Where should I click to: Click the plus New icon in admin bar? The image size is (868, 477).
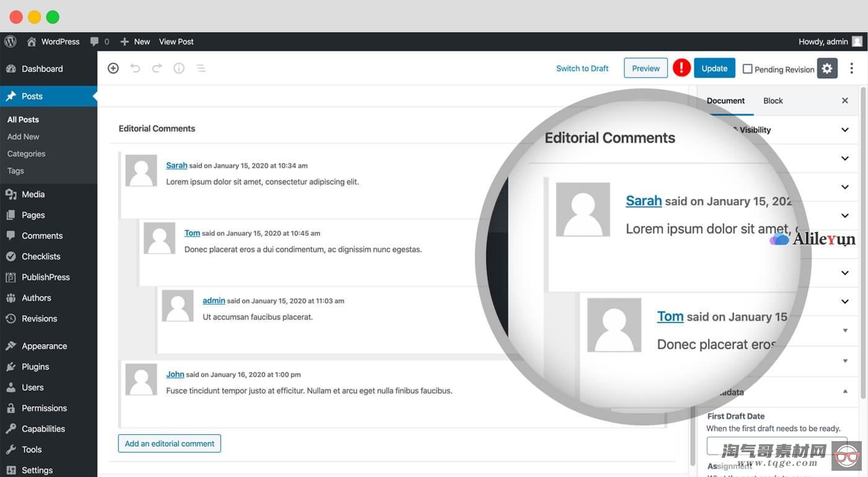point(125,42)
